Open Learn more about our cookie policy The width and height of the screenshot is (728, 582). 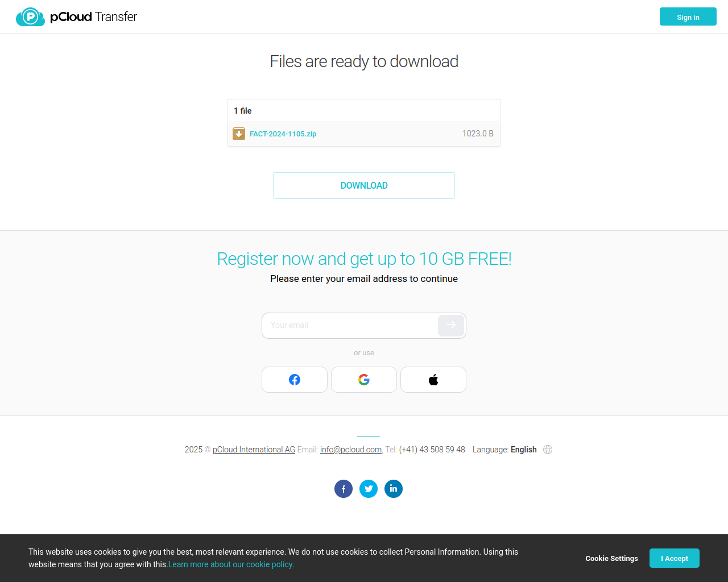(231, 564)
